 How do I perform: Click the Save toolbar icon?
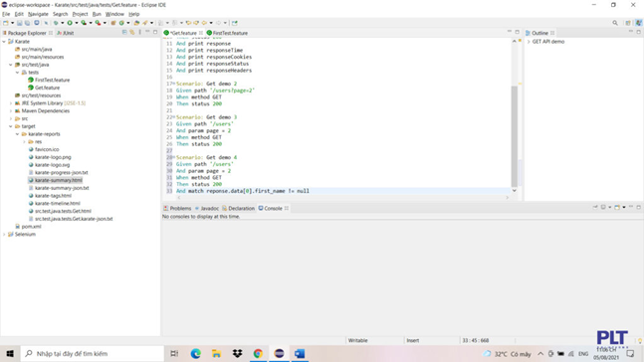coord(19,23)
